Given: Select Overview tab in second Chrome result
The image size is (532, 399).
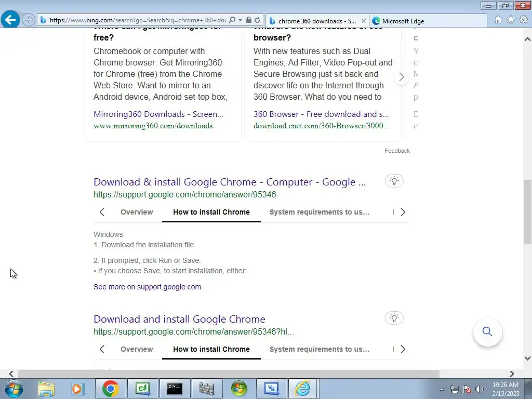Looking at the screenshot, I should pos(137,349).
